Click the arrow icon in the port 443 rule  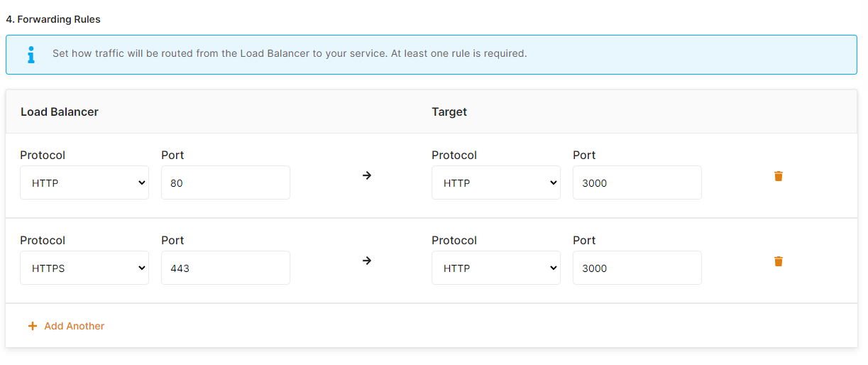[x=367, y=261]
